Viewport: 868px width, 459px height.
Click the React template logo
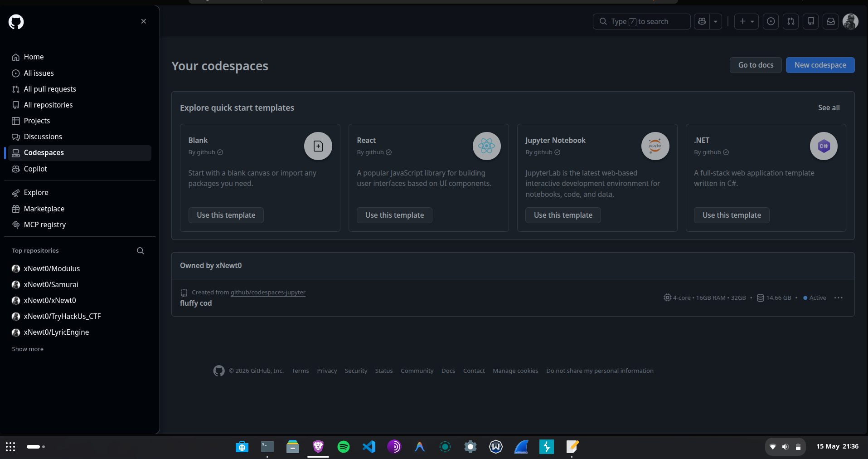(487, 146)
